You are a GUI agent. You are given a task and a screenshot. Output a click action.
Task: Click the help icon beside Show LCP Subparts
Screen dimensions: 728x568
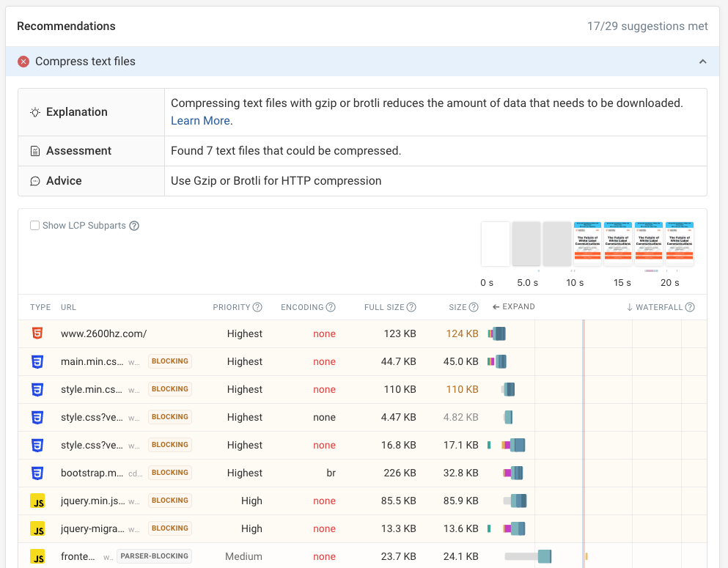click(134, 226)
